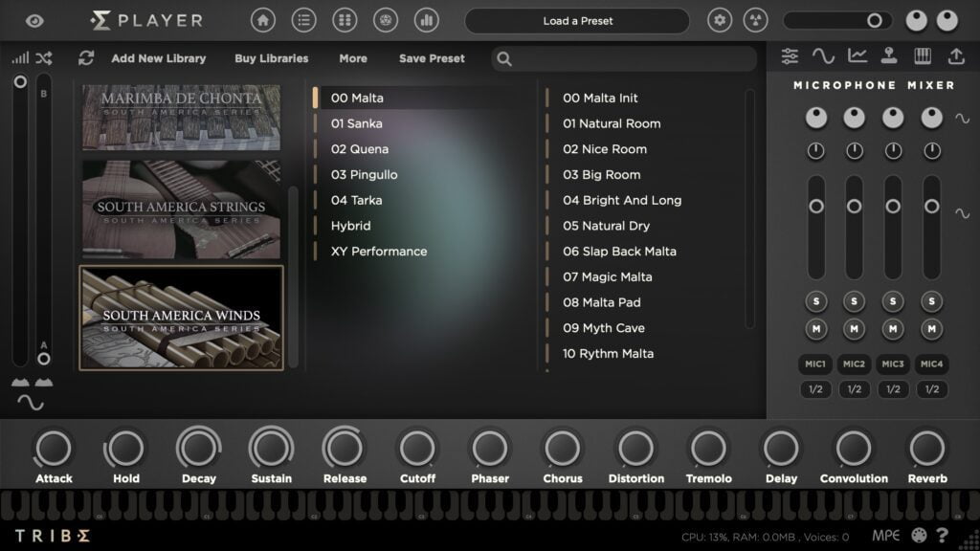Screen dimensions: 980x551
Task: Click the help question mark icon
Action: [x=943, y=536]
